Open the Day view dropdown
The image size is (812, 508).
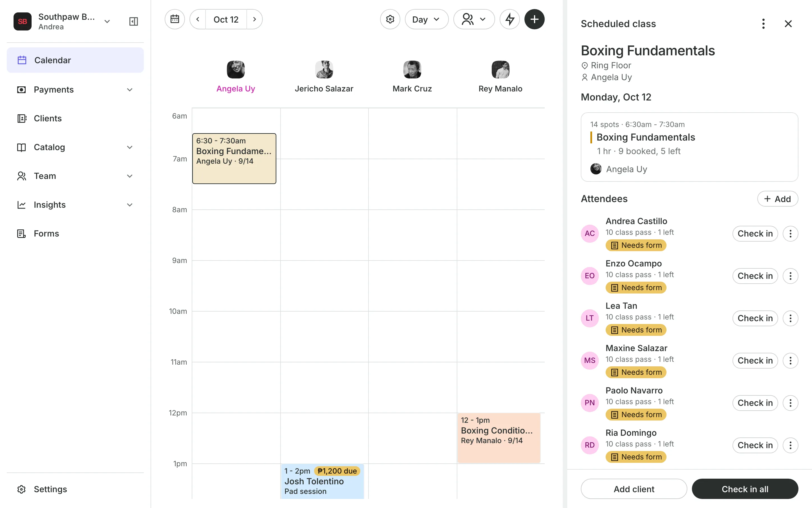pos(427,19)
